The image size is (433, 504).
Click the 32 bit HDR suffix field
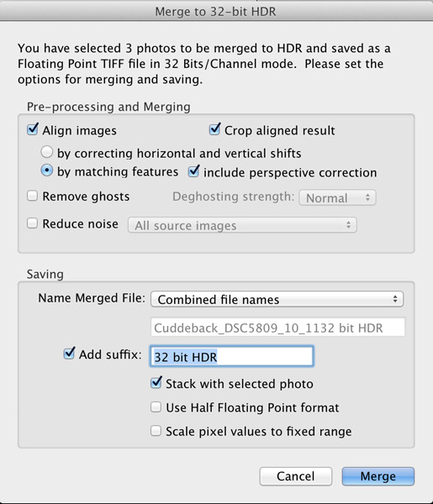231,356
